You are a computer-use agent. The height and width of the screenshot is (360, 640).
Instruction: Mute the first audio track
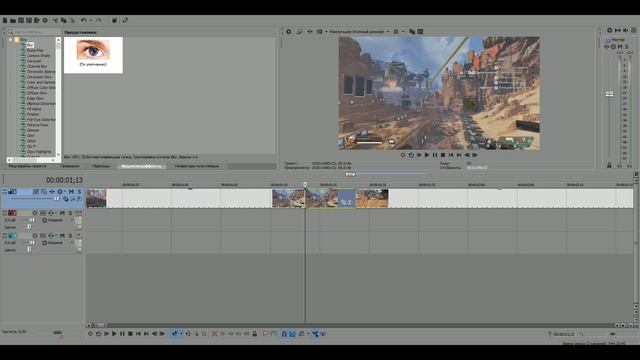pyautogui.click(x=62, y=213)
